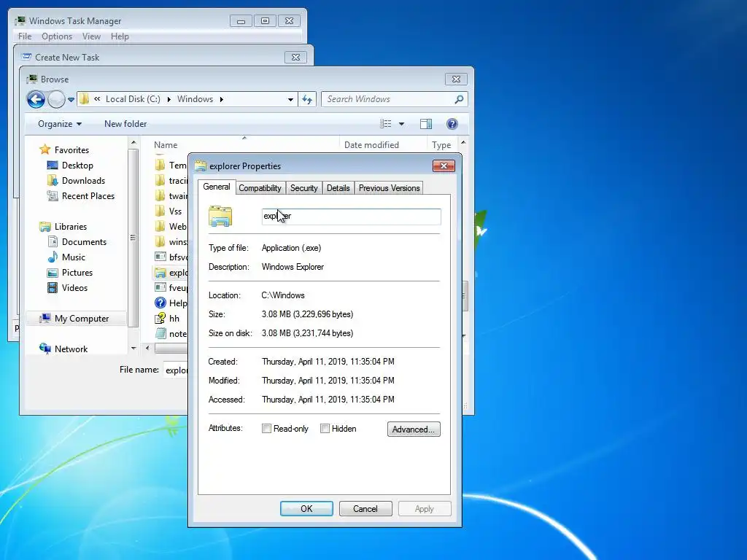Select the General tab
The width and height of the screenshot is (747, 560).
(216, 187)
